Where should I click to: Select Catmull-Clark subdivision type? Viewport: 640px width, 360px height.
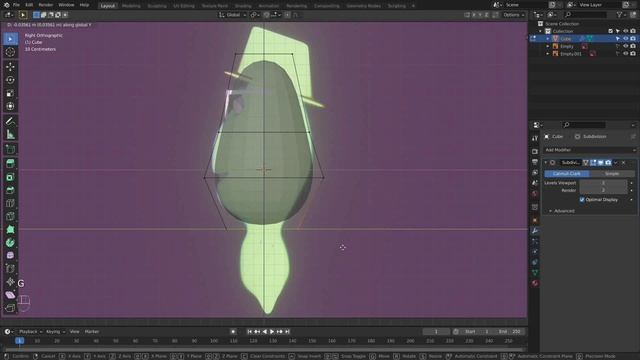[567, 173]
